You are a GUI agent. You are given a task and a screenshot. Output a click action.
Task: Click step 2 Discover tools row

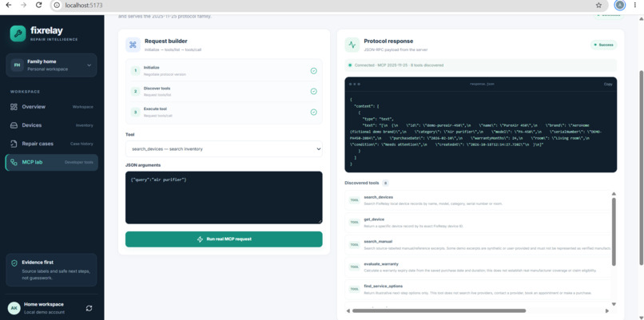pyautogui.click(x=224, y=91)
